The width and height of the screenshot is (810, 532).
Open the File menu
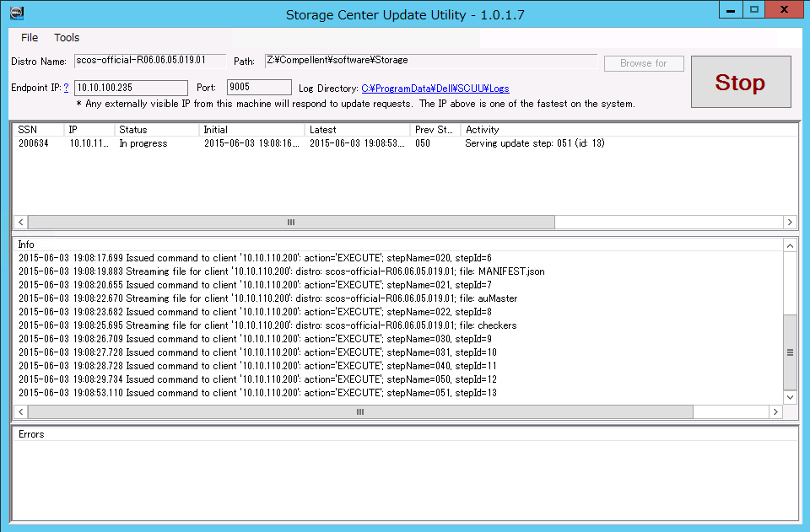30,38
